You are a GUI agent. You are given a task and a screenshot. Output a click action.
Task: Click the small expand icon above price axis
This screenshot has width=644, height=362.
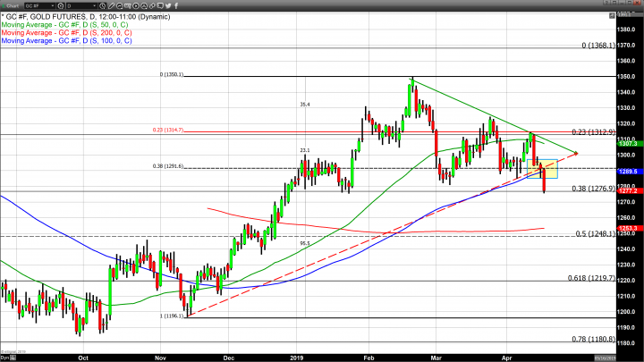(x=612, y=15)
